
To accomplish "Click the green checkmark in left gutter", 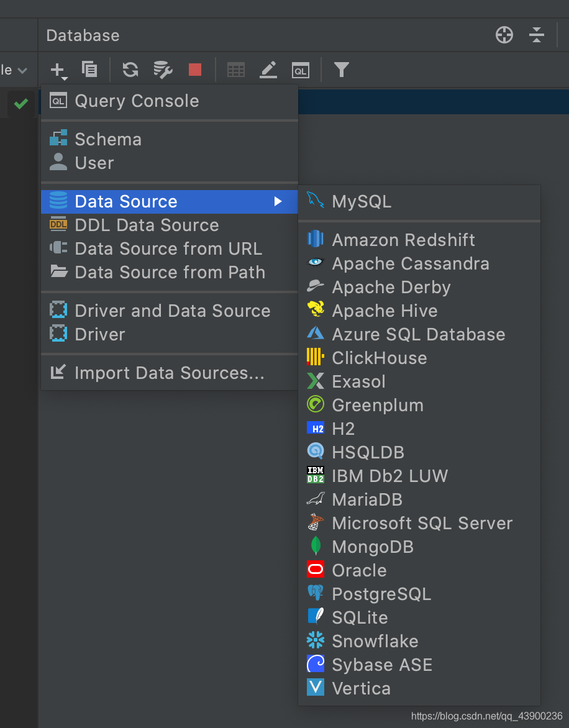I will (x=21, y=103).
